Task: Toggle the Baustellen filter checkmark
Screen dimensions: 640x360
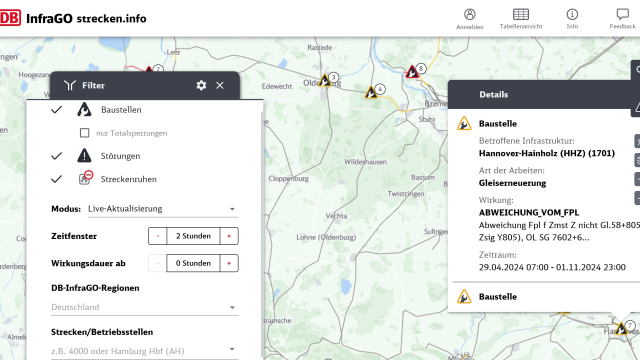Action: pos(57,110)
